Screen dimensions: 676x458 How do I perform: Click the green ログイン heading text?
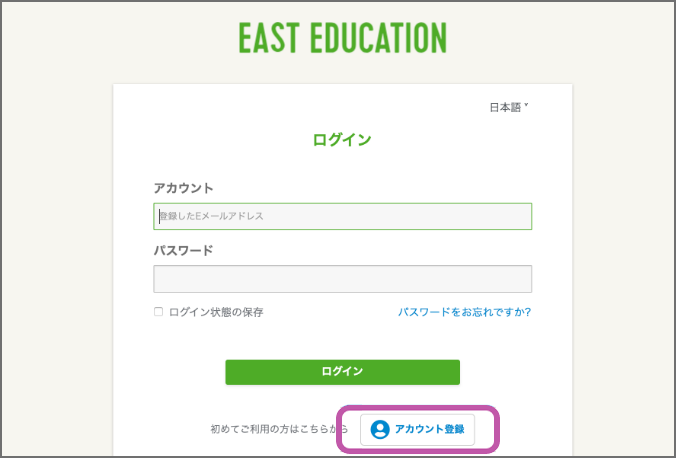[342, 140]
